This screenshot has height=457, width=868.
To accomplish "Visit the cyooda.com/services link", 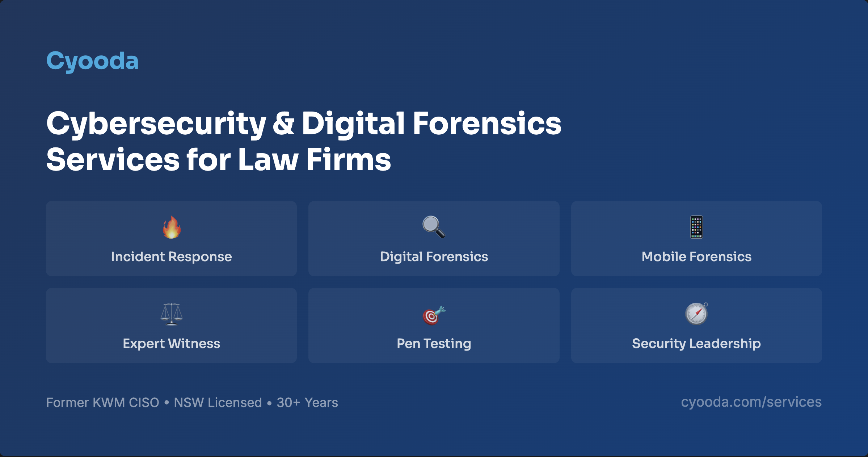I will click(x=751, y=402).
